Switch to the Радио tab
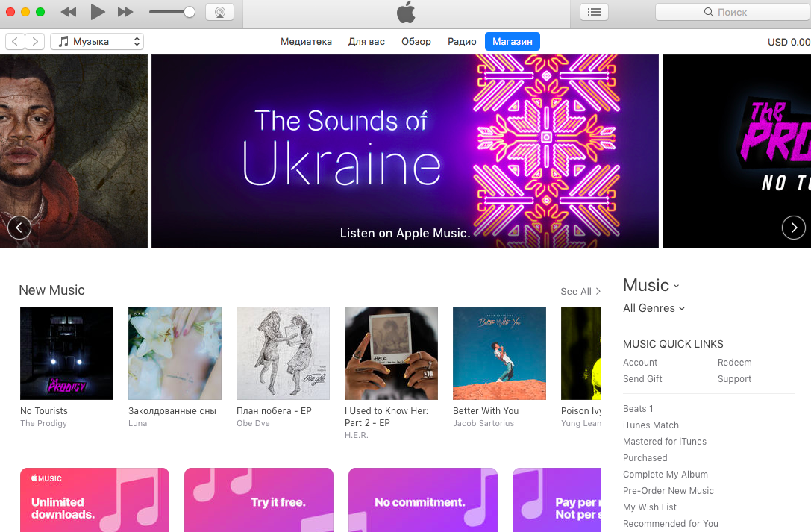 (x=462, y=41)
